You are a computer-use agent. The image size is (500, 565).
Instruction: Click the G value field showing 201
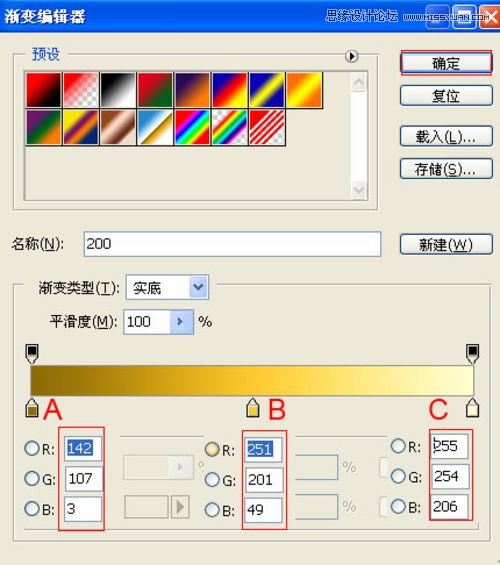[263, 480]
